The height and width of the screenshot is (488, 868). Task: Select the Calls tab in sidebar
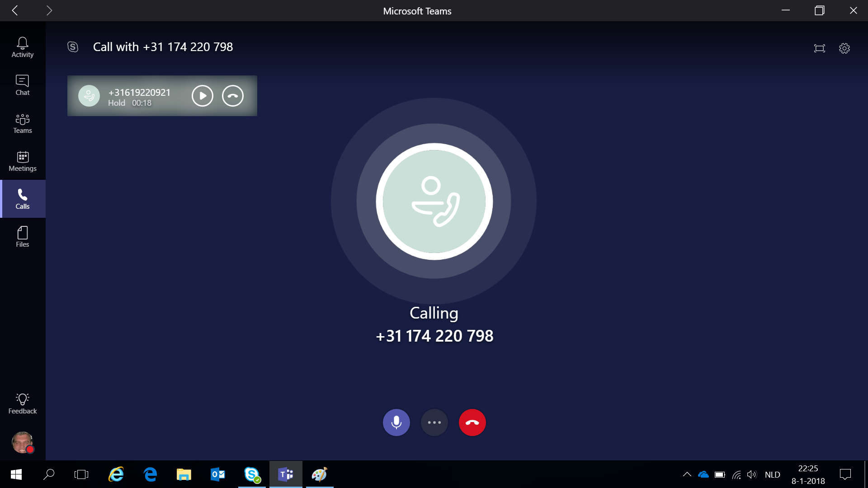[23, 199]
